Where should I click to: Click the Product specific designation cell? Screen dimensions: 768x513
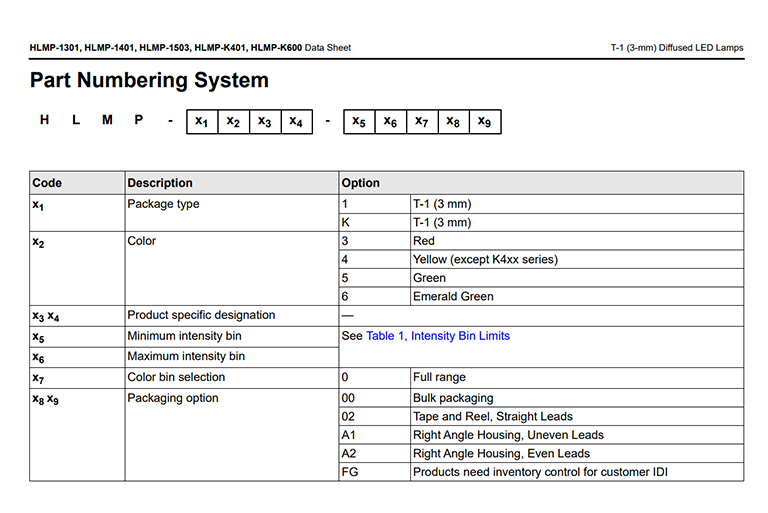tap(232, 316)
